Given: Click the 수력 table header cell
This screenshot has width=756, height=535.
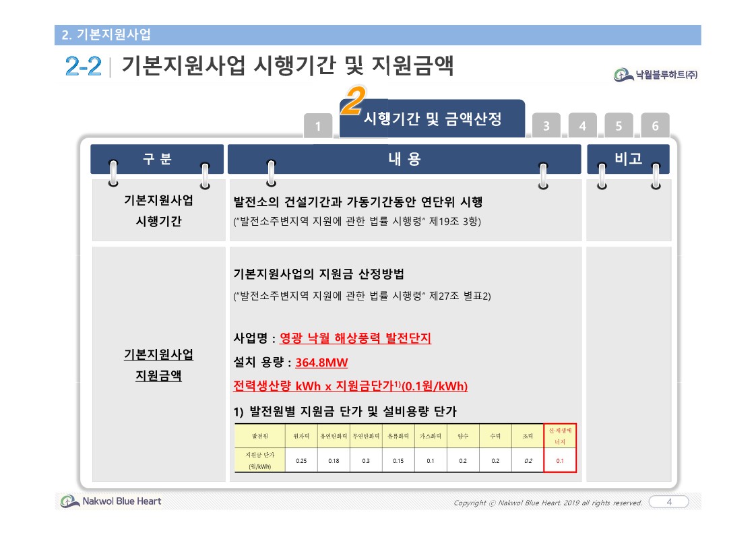Looking at the screenshot, I should pos(495,436).
